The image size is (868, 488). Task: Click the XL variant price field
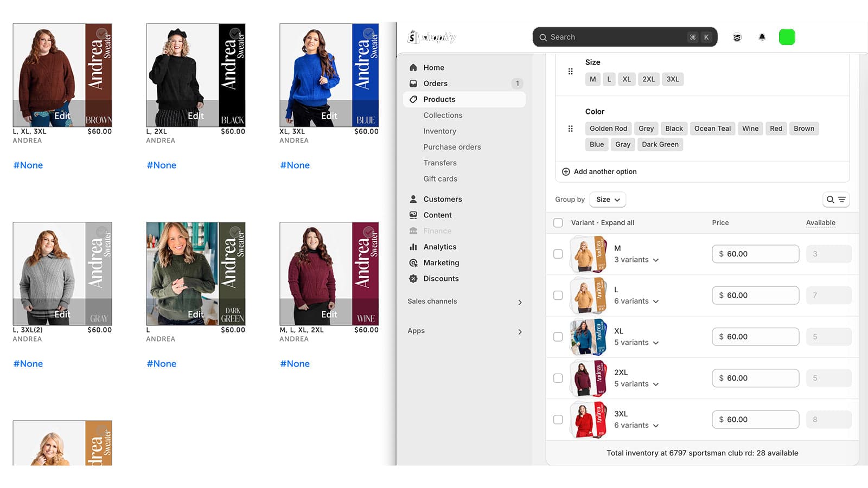point(755,337)
